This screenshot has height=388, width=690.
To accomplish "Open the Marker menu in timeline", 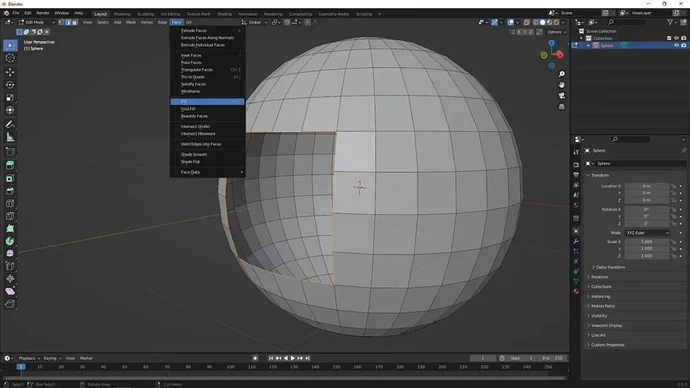I will (86, 358).
